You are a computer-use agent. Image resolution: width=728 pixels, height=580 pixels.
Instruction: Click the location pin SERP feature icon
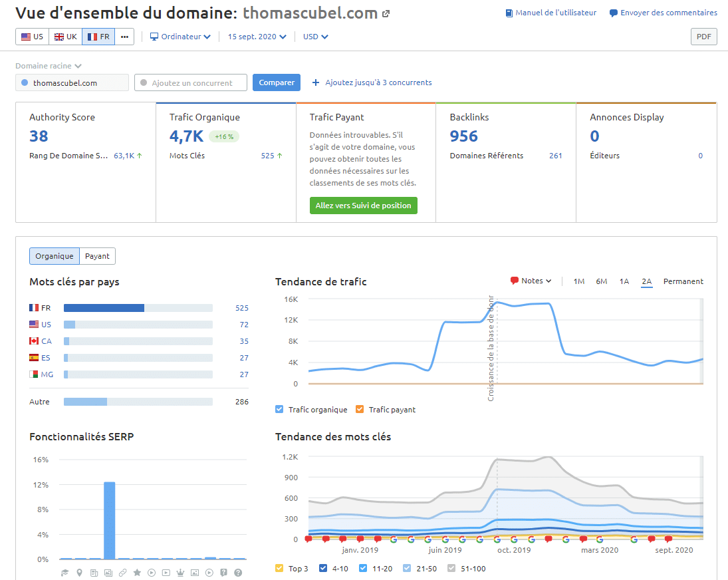(x=79, y=573)
